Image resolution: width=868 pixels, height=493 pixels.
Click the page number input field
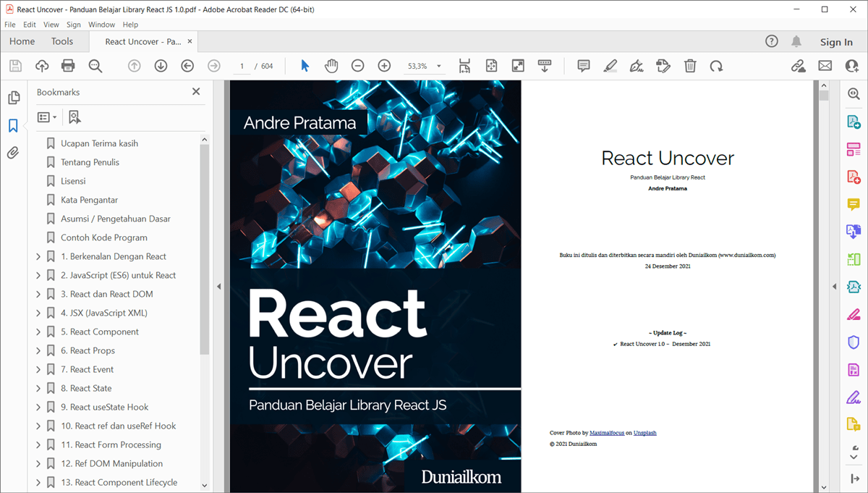point(242,66)
